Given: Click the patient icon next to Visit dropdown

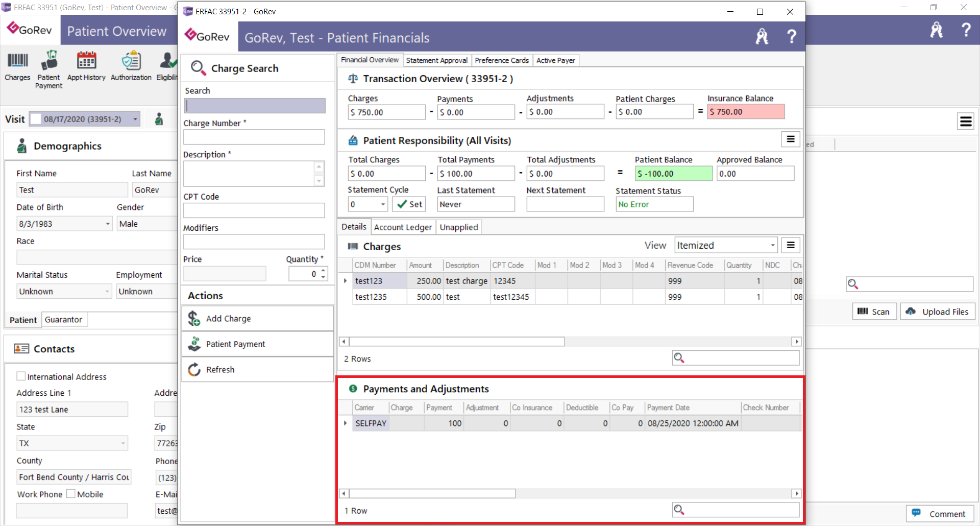Looking at the screenshot, I should point(159,119).
